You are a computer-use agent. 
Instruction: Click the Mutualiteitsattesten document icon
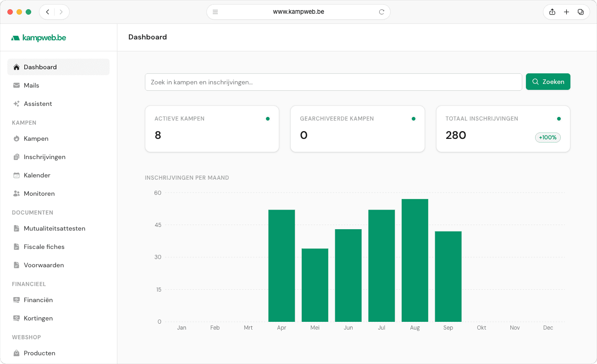pos(17,228)
